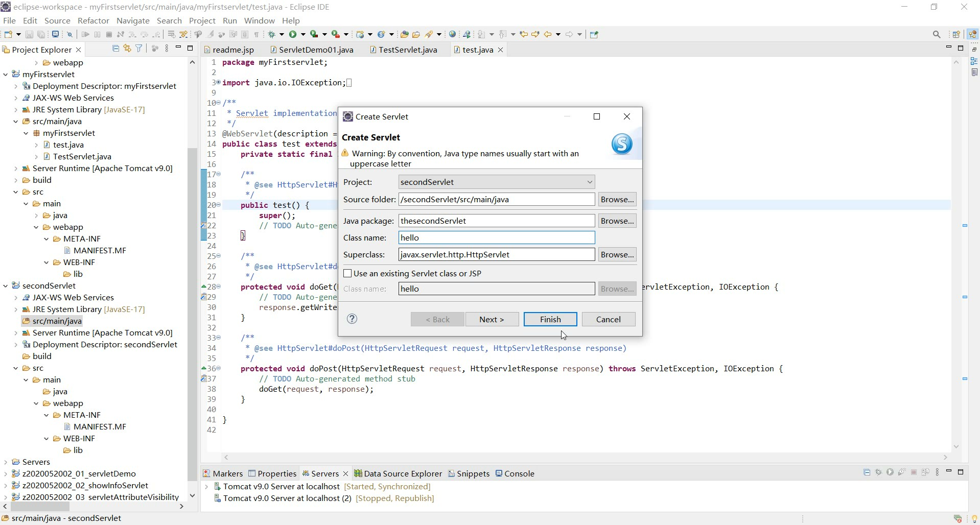Image resolution: width=980 pixels, height=525 pixels.
Task: Click the Open Perspective icon at top right
Action: point(956,34)
